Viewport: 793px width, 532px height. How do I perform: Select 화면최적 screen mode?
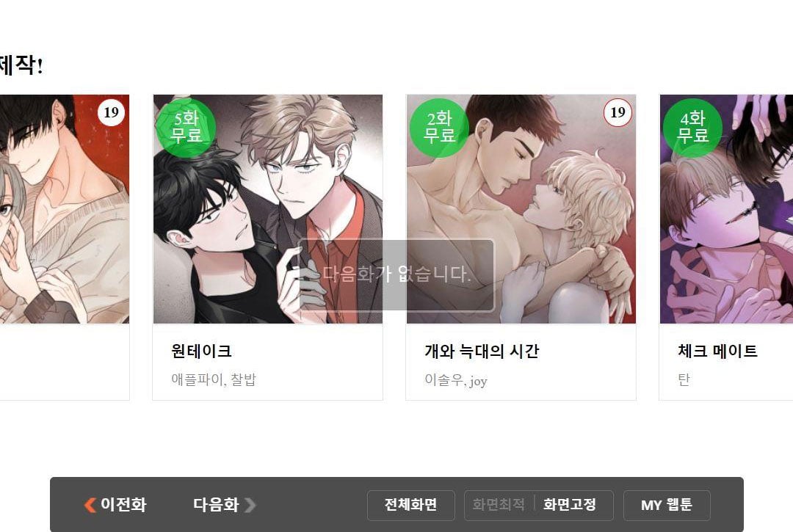pos(498,504)
